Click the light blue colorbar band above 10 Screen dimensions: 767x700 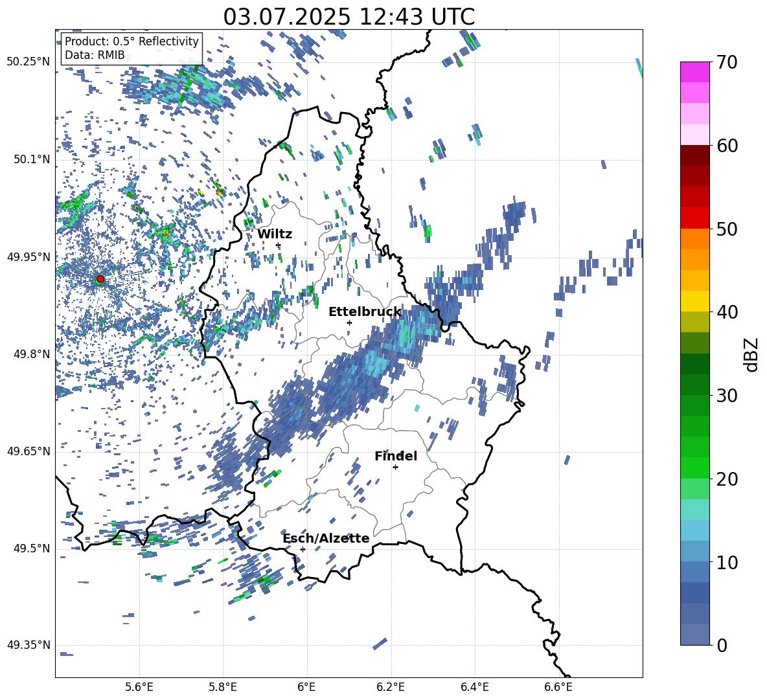pyautogui.click(x=694, y=530)
